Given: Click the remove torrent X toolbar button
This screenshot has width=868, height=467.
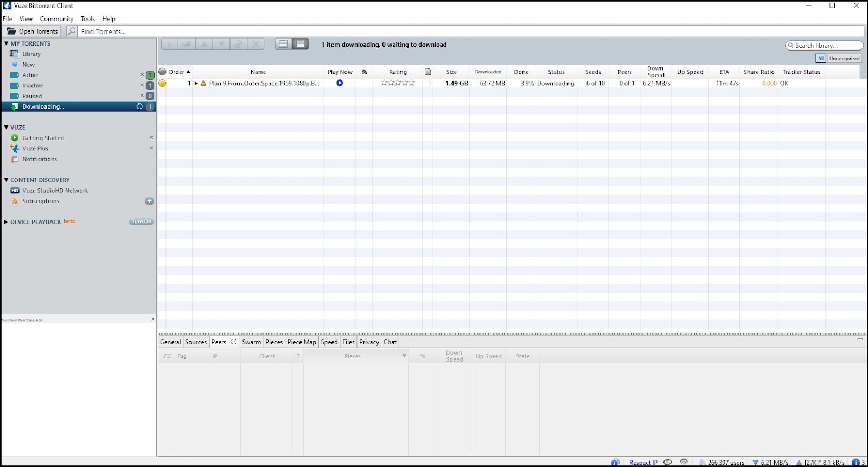Looking at the screenshot, I should tap(256, 45).
